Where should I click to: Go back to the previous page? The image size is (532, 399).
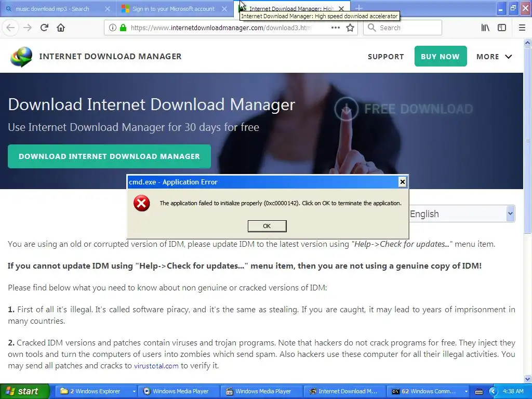[10, 28]
